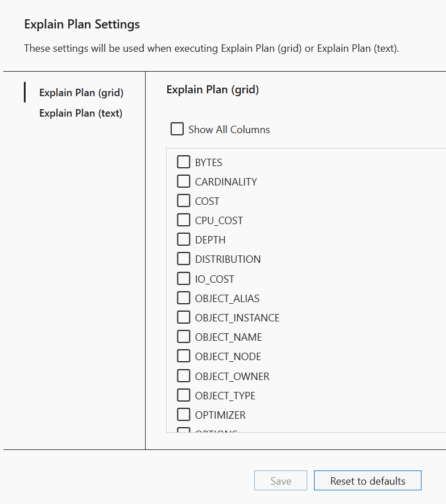Viewport: 446px width, 504px height.
Task: Check the OBJECT_ALIAS checkbox
Action: point(184,298)
